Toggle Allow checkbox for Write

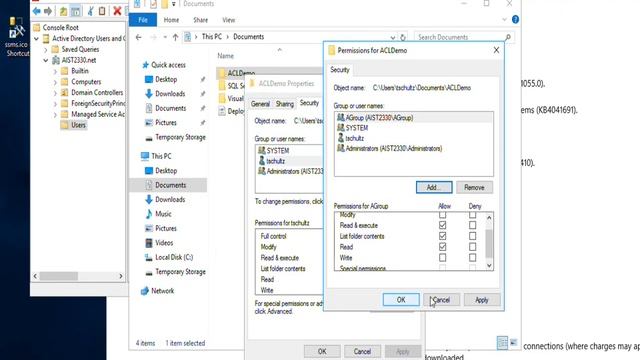click(442, 258)
